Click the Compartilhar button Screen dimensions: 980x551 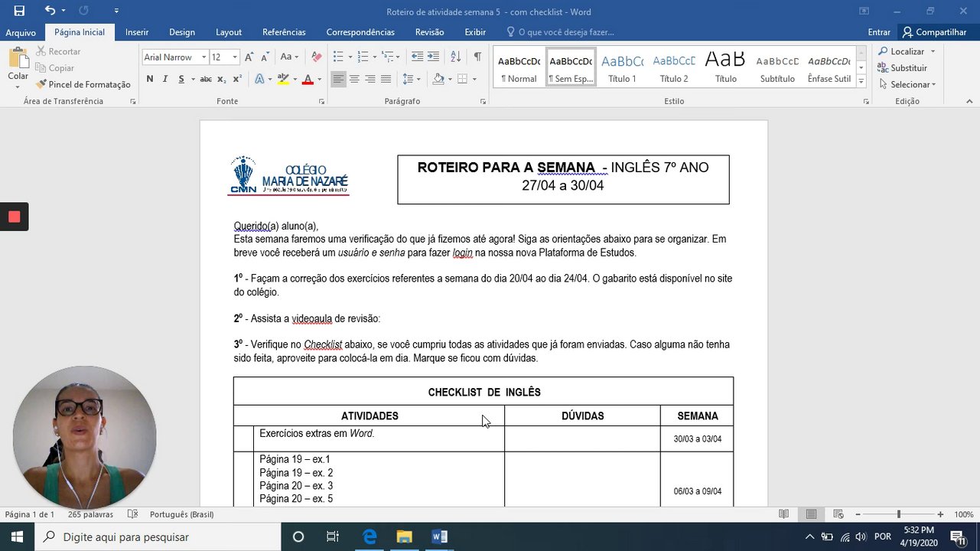[935, 32]
